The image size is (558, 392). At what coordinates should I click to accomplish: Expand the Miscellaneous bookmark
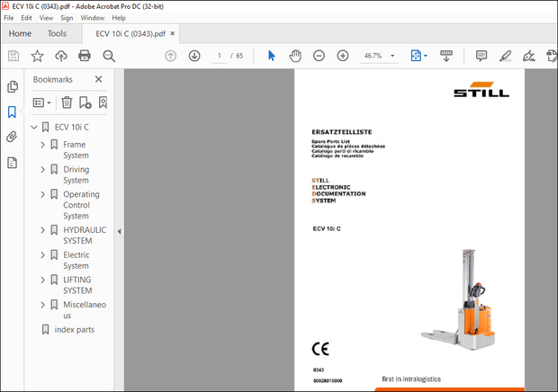[x=42, y=305]
